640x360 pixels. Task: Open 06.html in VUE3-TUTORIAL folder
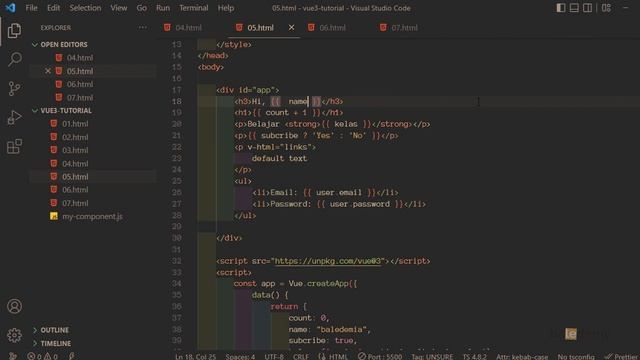(75, 190)
